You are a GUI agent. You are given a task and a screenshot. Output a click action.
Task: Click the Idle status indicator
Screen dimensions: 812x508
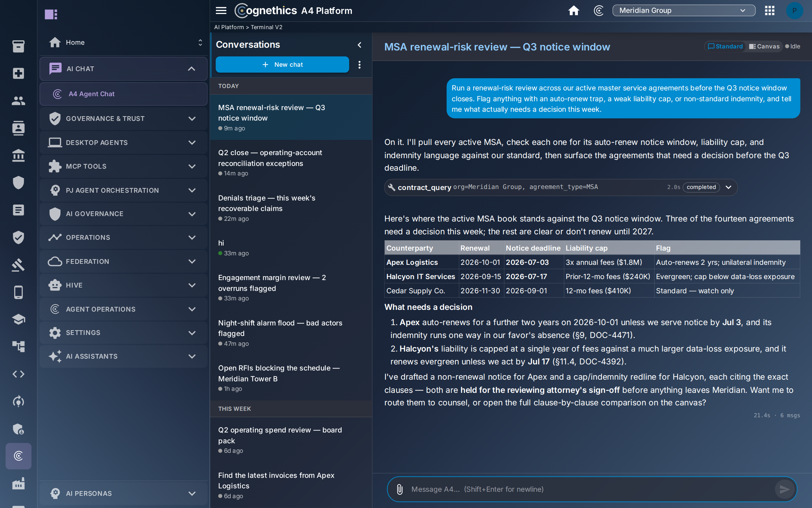(792, 46)
